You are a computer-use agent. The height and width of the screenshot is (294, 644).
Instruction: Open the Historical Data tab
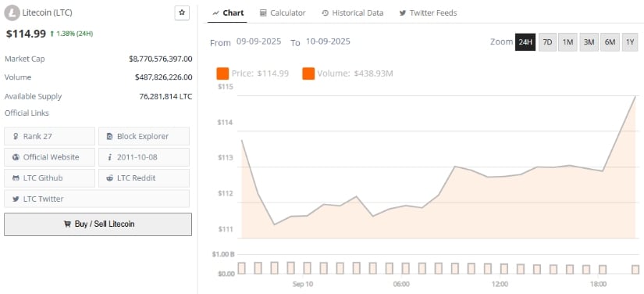[x=352, y=13]
